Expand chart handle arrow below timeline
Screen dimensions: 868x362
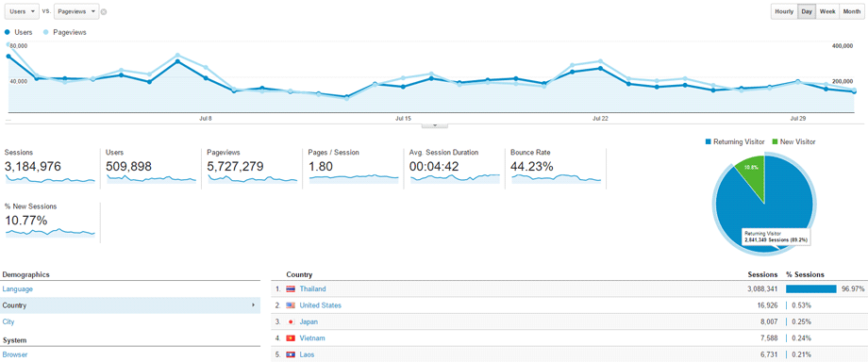pos(435,125)
